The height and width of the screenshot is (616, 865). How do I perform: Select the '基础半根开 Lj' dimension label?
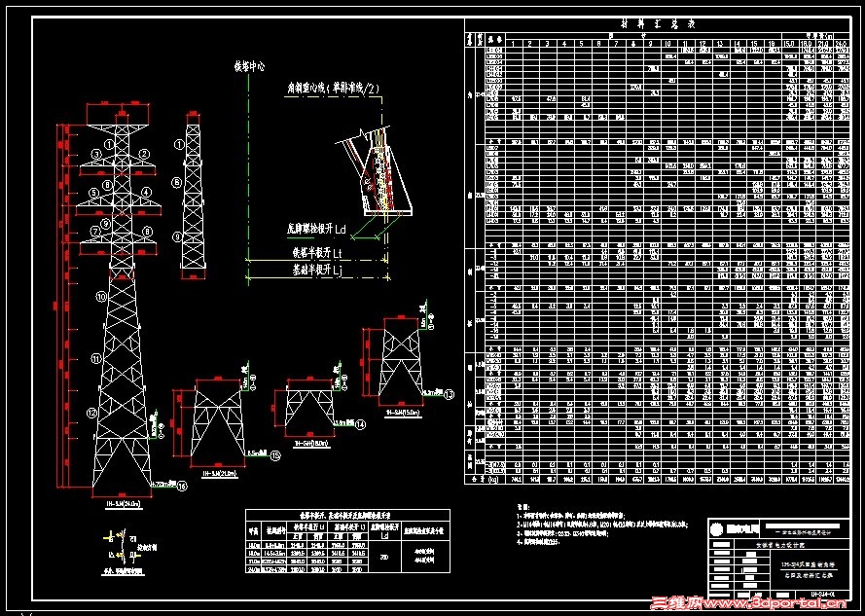click(x=318, y=271)
